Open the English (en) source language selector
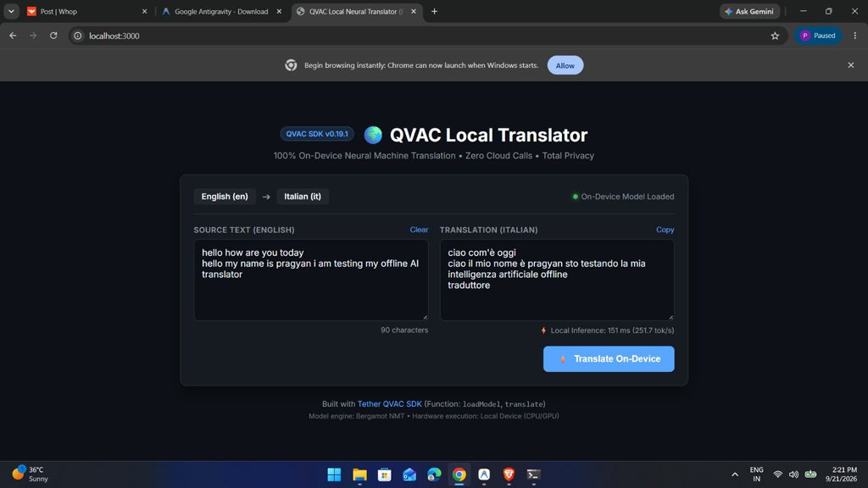868x488 pixels. tap(225, 197)
